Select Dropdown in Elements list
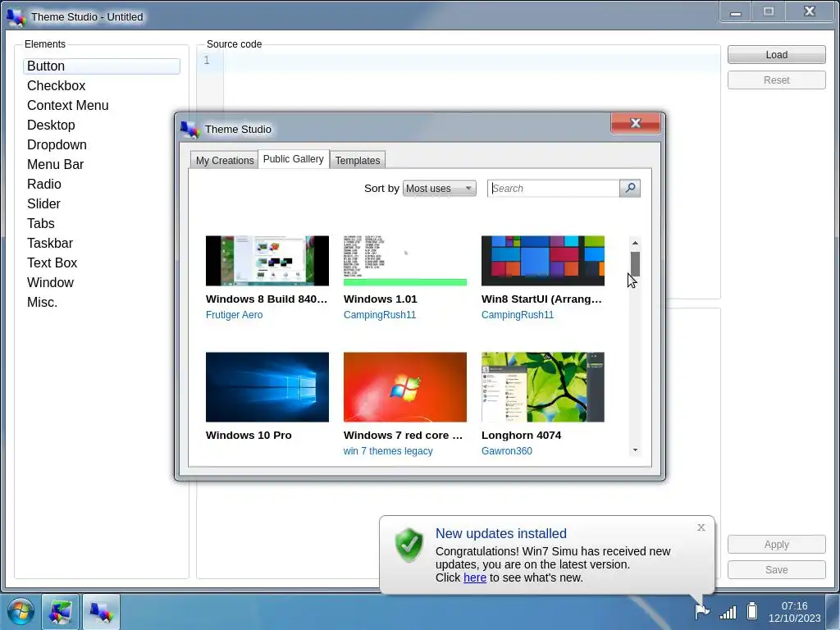This screenshot has width=840, height=630. click(x=101, y=145)
